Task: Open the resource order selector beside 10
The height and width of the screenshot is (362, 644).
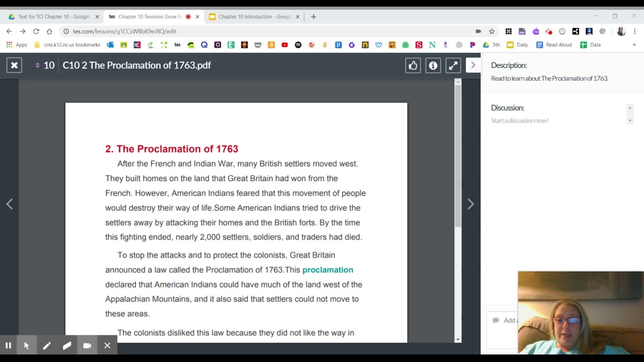Action: 37,65
